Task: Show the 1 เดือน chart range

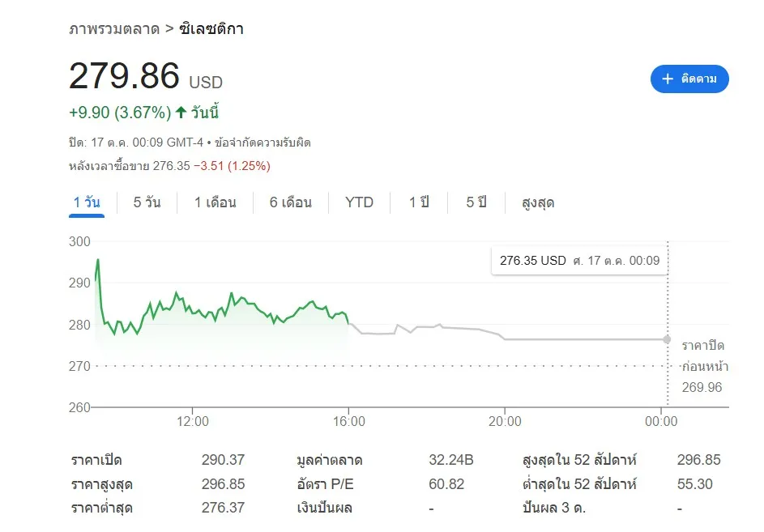Action: 215,202
